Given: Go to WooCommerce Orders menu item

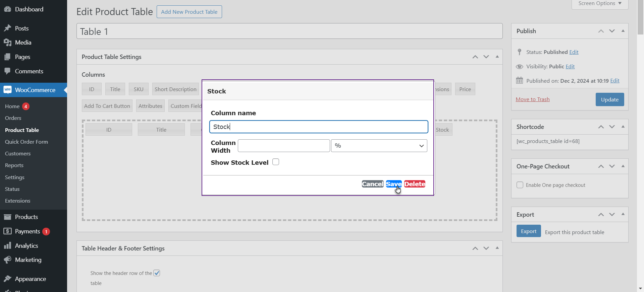Looking at the screenshot, I should coord(13,118).
